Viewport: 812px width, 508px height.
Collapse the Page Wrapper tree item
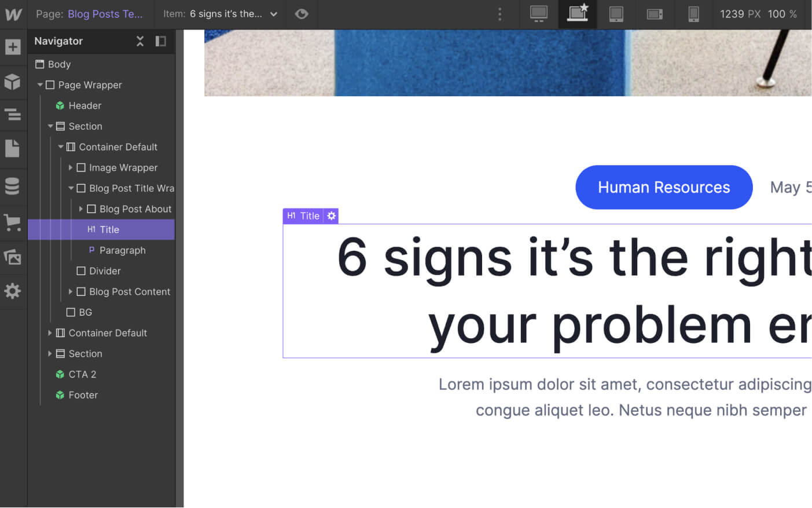point(40,85)
